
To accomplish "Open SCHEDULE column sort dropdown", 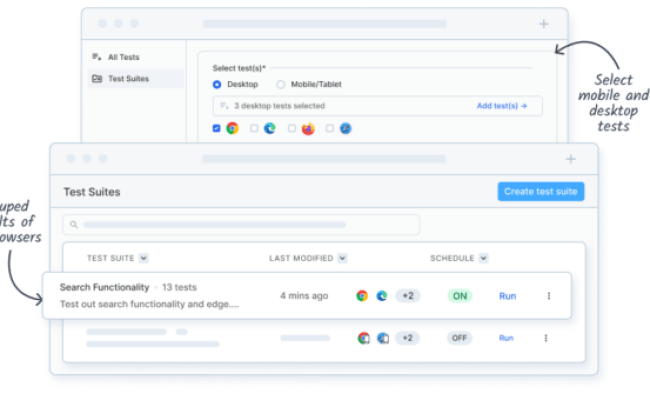I will [x=483, y=258].
